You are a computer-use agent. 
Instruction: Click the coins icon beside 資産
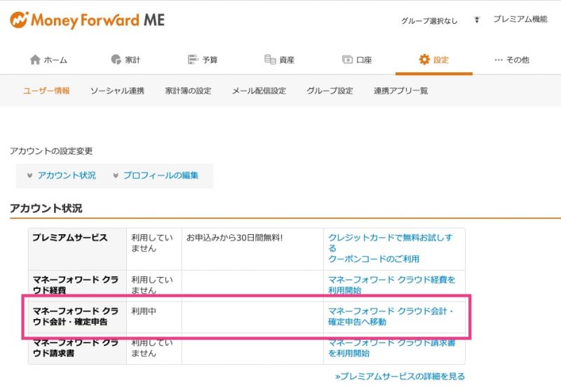pyautogui.click(x=270, y=60)
